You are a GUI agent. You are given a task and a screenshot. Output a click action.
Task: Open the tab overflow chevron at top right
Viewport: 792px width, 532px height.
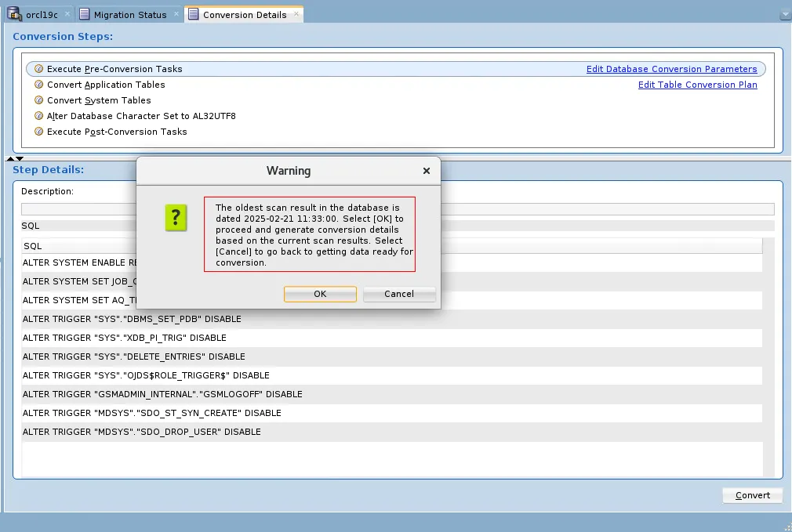pyautogui.click(x=784, y=13)
